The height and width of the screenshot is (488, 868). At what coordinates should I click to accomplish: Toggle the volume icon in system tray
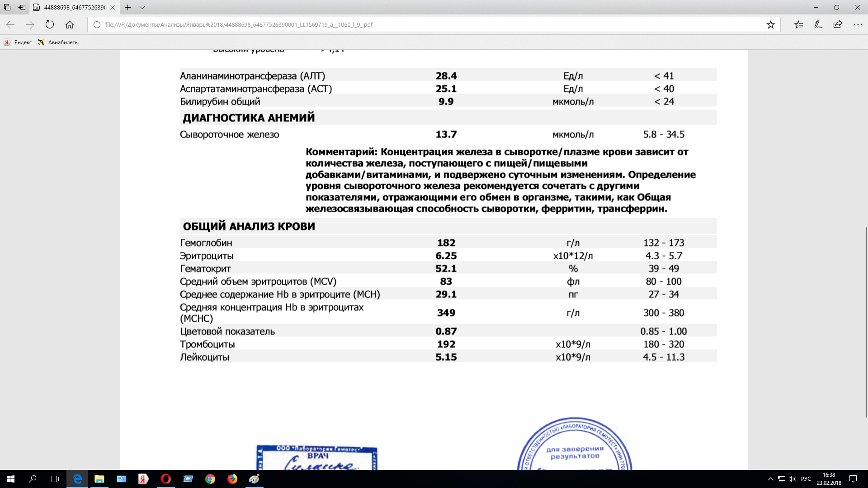click(792, 479)
